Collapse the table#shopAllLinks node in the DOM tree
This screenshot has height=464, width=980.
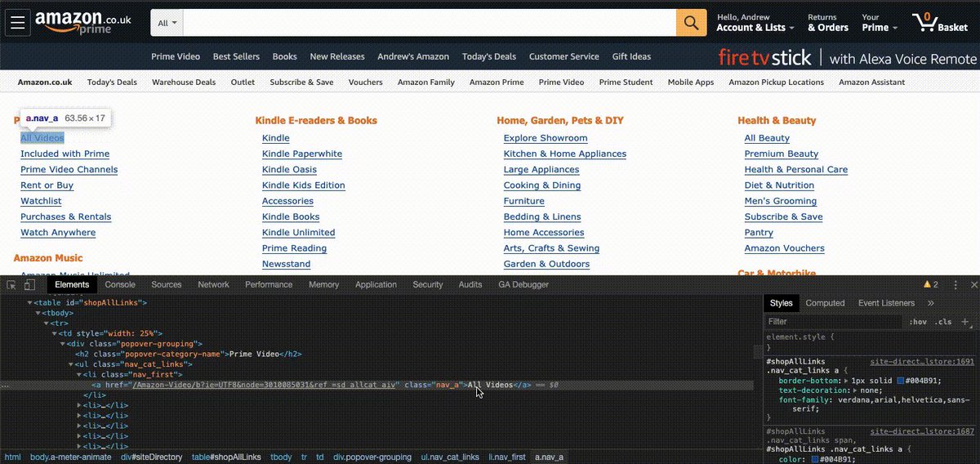[29, 302]
